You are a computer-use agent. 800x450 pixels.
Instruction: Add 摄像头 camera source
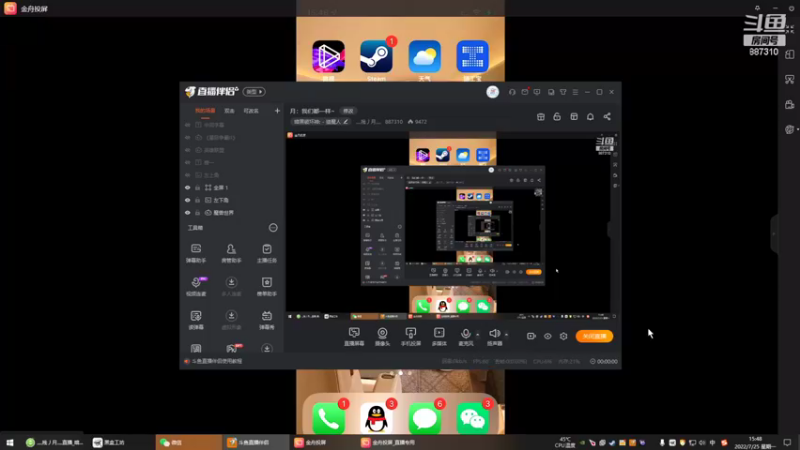point(382,337)
